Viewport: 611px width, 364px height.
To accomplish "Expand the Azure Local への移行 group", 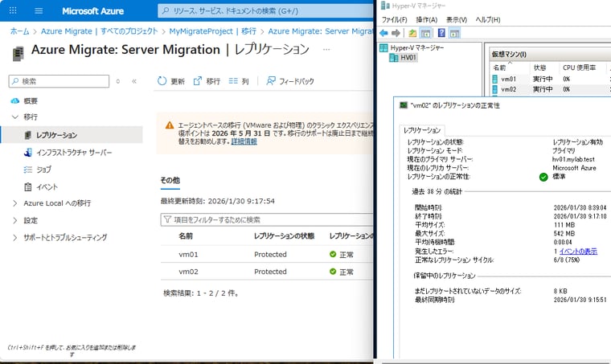I will coord(15,203).
